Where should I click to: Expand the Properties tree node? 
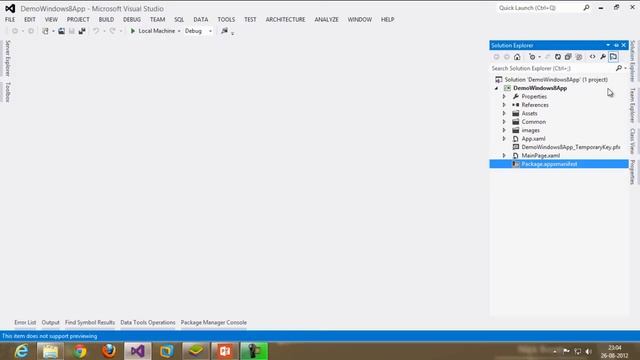tap(504, 97)
